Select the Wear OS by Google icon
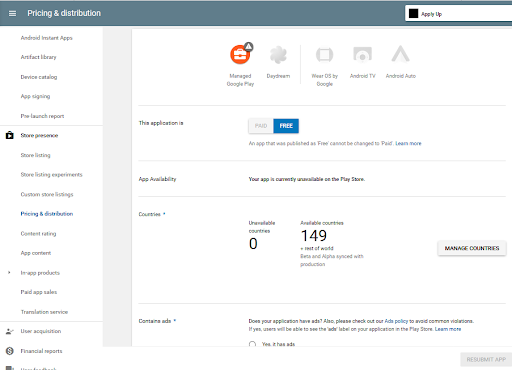This screenshot has width=512, height=370. (x=324, y=55)
